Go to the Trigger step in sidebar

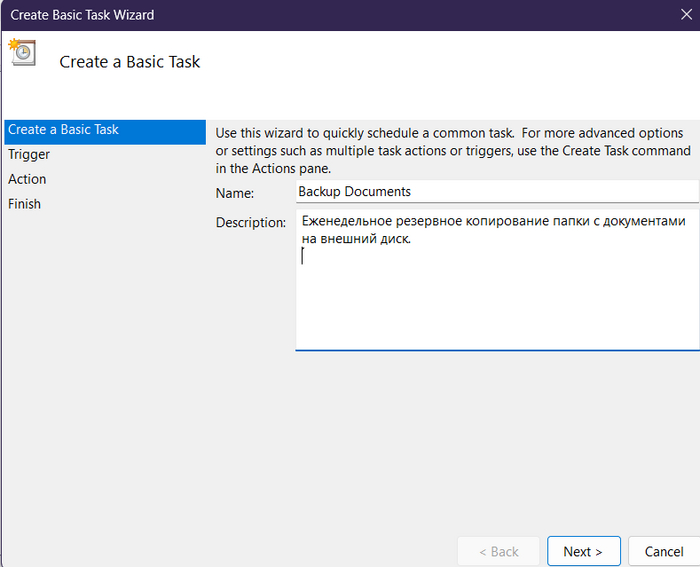pyautogui.click(x=29, y=155)
